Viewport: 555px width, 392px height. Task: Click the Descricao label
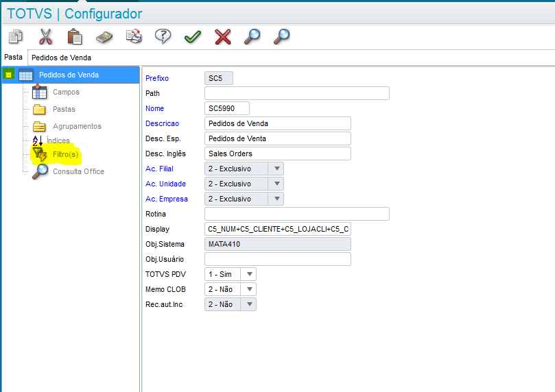pos(162,124)
